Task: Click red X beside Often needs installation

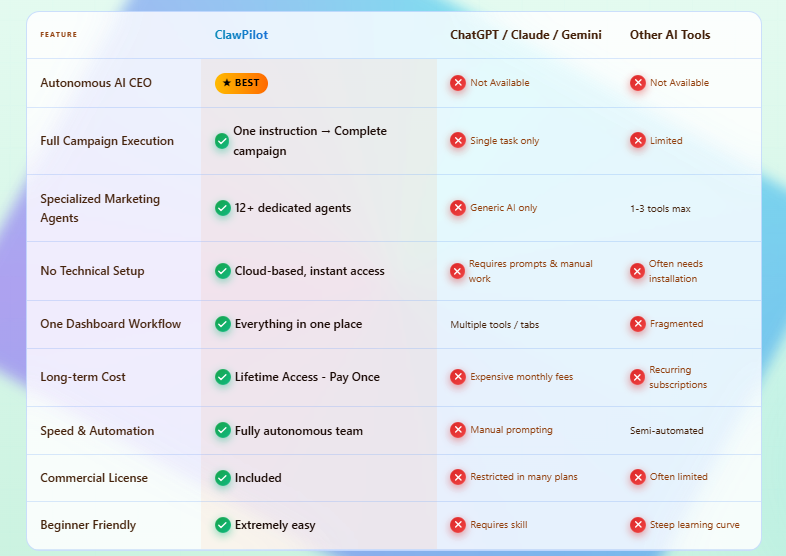Action: pos(637,271)
